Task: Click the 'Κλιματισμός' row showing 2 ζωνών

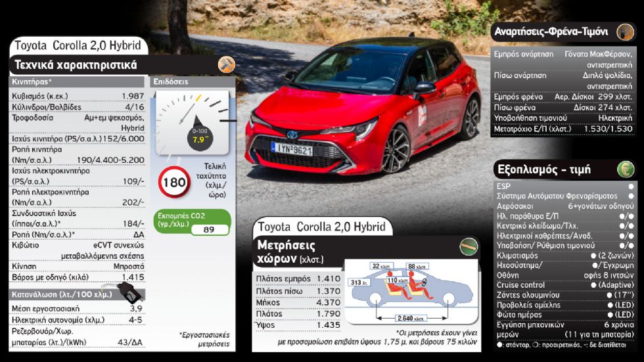Action: (565, 256)
